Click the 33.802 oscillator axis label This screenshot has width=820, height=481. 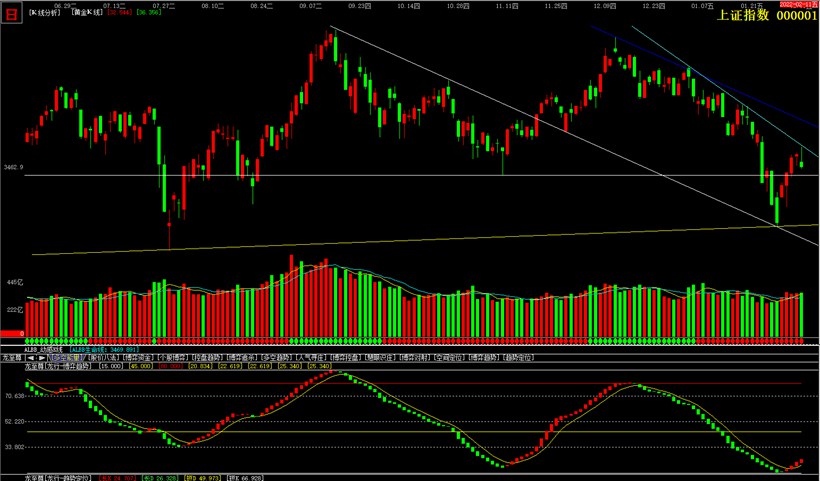[x=14, y=447]
